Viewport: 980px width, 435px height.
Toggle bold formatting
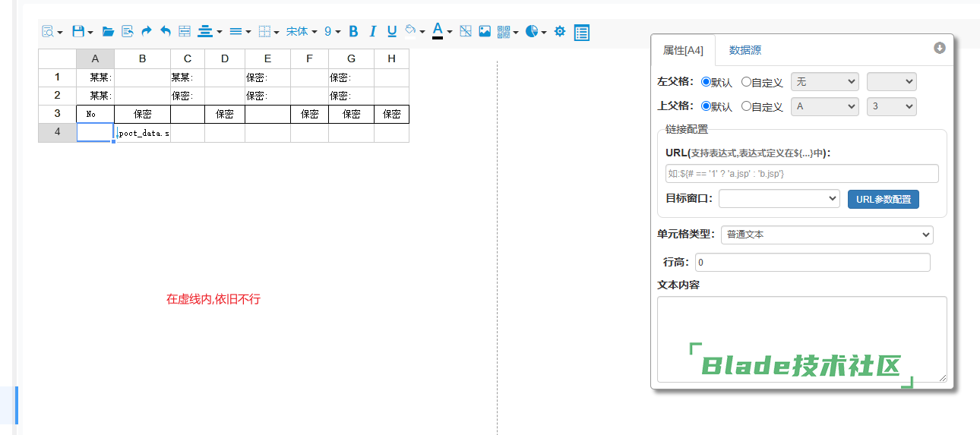353,32
